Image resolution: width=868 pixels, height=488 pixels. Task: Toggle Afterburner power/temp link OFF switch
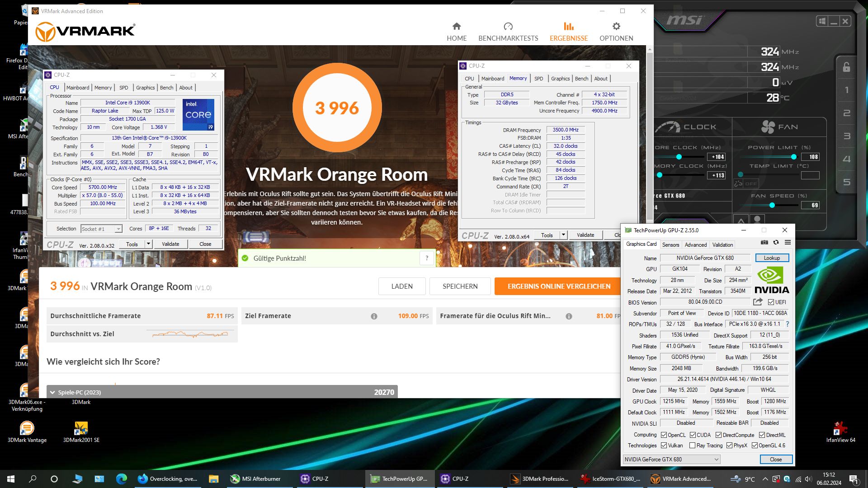(746, 183)
